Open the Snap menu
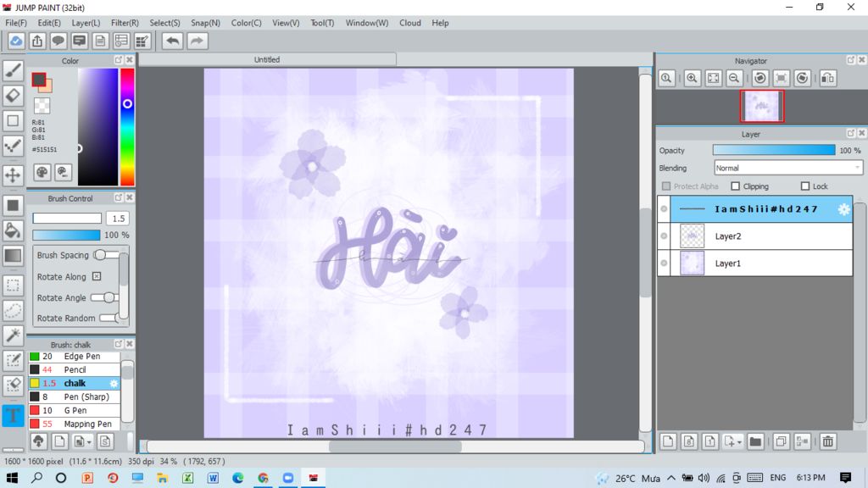The image size is (868, 488). tap(205, 23)
